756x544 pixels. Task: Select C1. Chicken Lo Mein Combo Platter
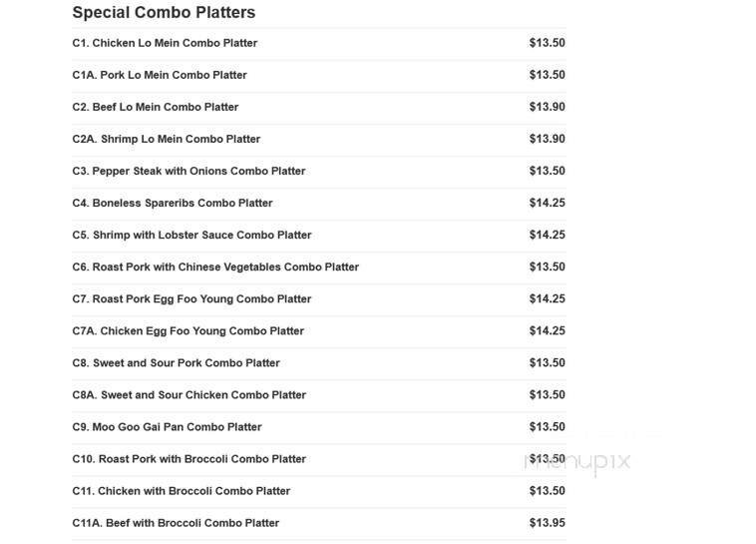click(165, 43)
